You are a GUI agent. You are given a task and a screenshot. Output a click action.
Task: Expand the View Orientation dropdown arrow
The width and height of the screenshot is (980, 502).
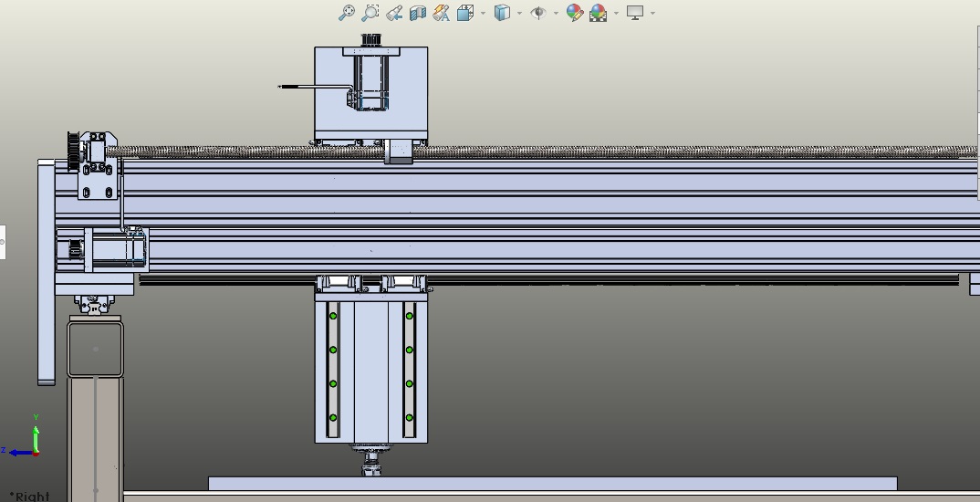[483, 13]
